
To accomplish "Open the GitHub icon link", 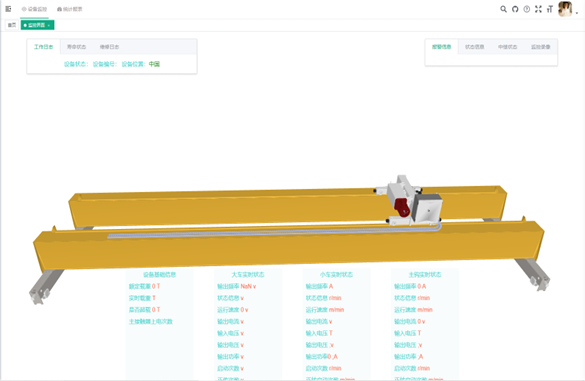I will tap(515, 9).
